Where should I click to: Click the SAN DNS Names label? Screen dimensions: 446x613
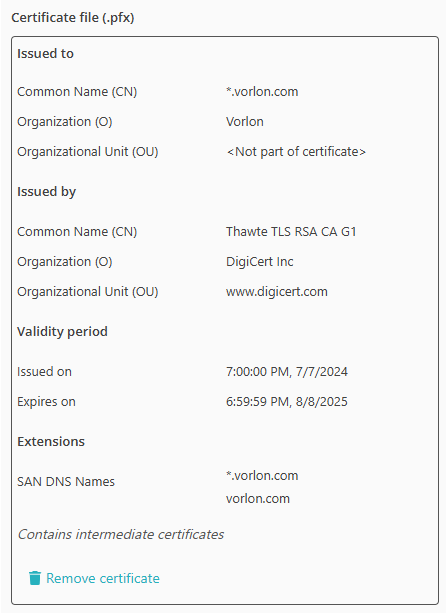coord(66,481)
